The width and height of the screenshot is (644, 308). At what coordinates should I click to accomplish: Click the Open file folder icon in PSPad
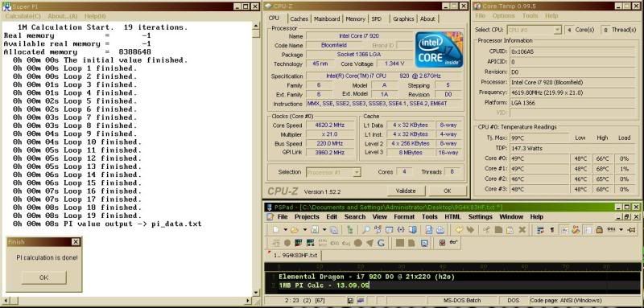[295, 230]
